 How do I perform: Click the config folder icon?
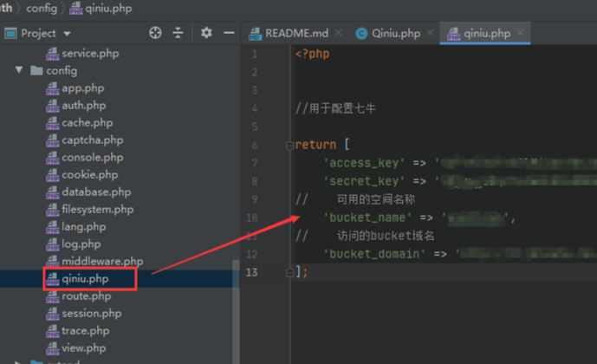36,70
